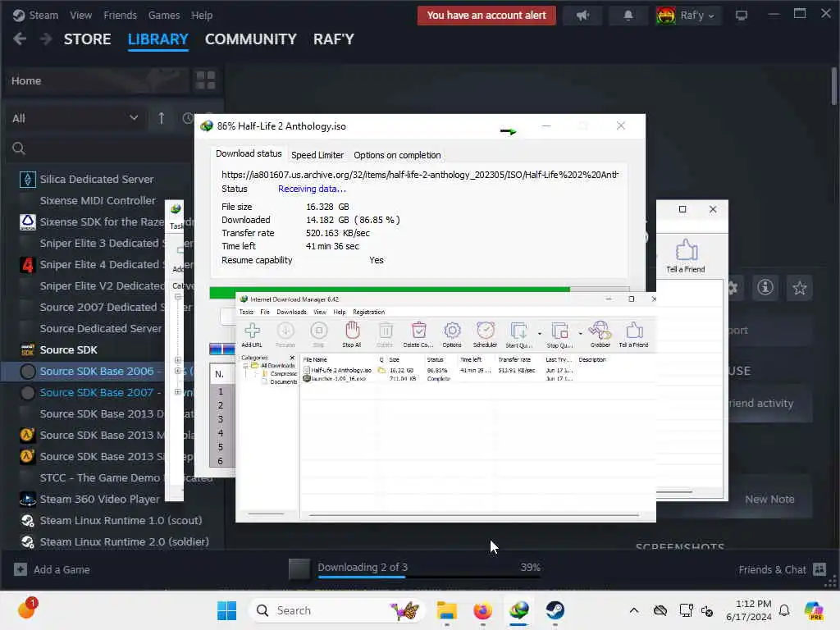Collapse the All Downloads category tree
The image size is (840, 630).
click(246, 365)
